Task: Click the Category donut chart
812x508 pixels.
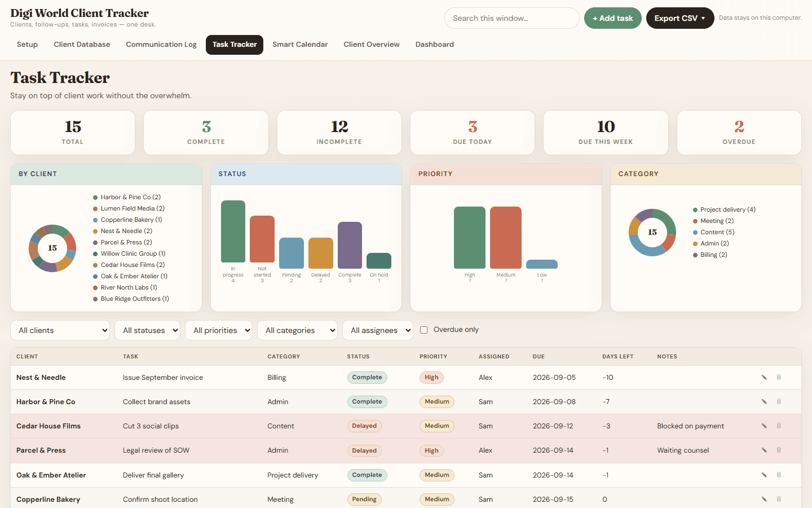Action: coord(652,233)
